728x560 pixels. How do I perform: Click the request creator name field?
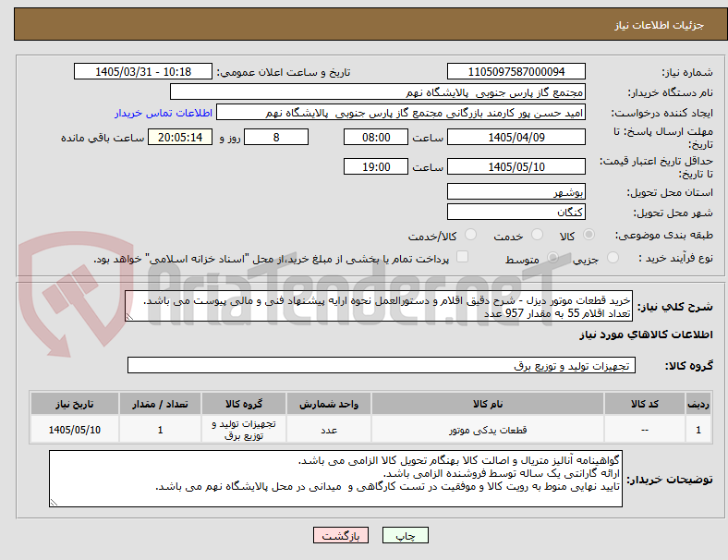401,113
